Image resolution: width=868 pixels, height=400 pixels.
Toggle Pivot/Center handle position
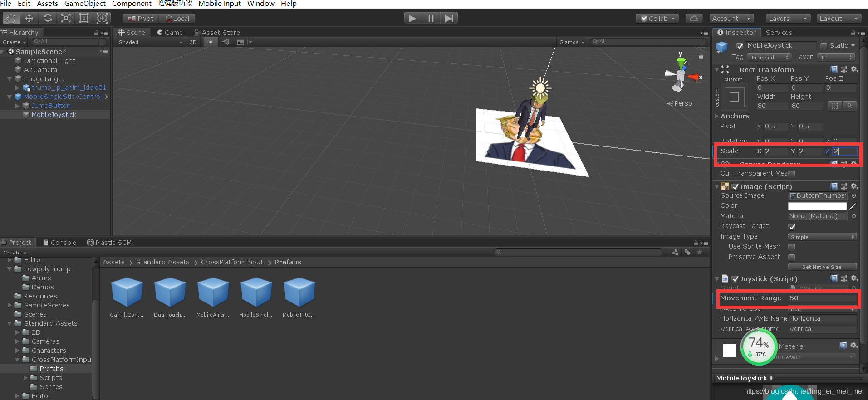pos(141,19)
